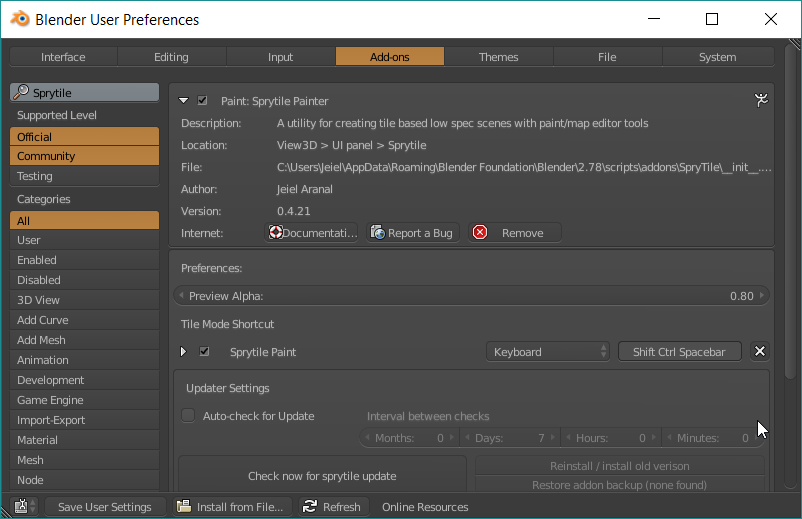Select the Add-ons tab
The height and width of the screenshot is (519, 802).
pyautogui.click(x=389, y=57)
